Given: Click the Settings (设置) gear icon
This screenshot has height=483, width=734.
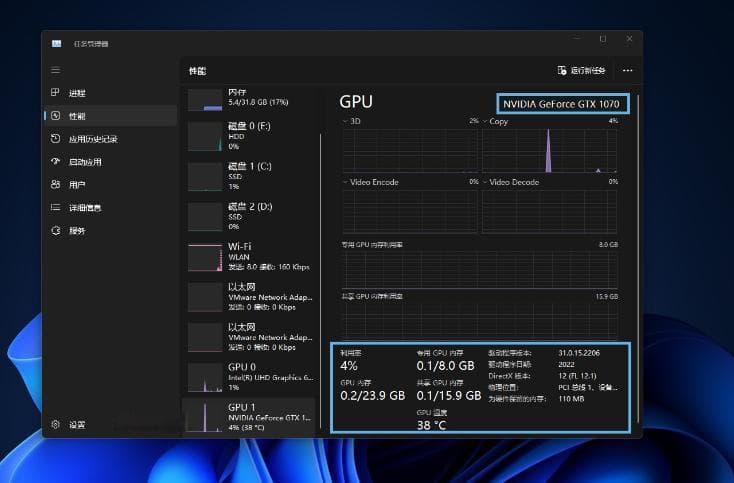Looking at the screenshot, I should point(55,424).
